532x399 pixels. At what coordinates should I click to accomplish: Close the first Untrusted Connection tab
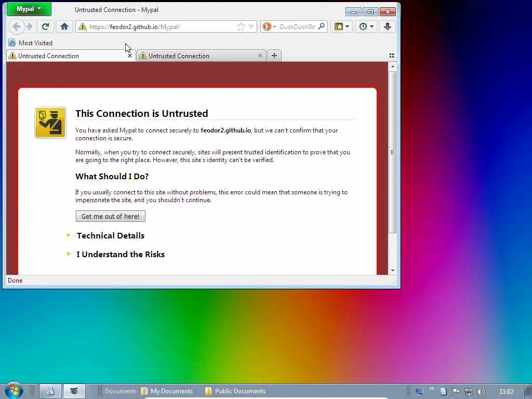point(129,56)
